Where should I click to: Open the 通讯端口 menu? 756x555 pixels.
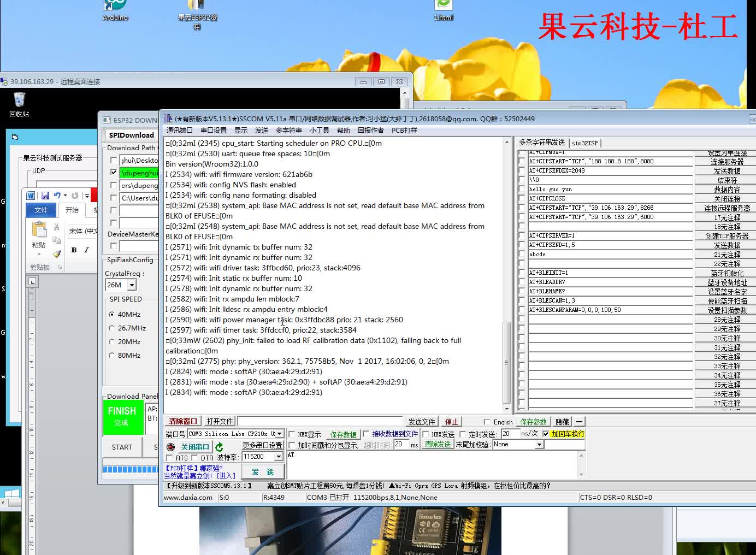[x=179, y=130]
